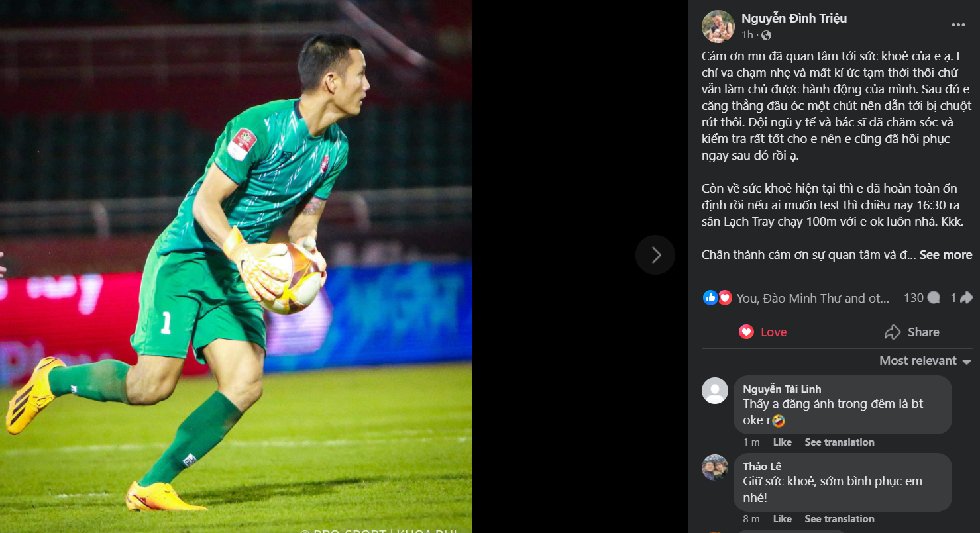
Task: Open Nguyễn Đình Triệu's profile name link
Action: (794, 19)
